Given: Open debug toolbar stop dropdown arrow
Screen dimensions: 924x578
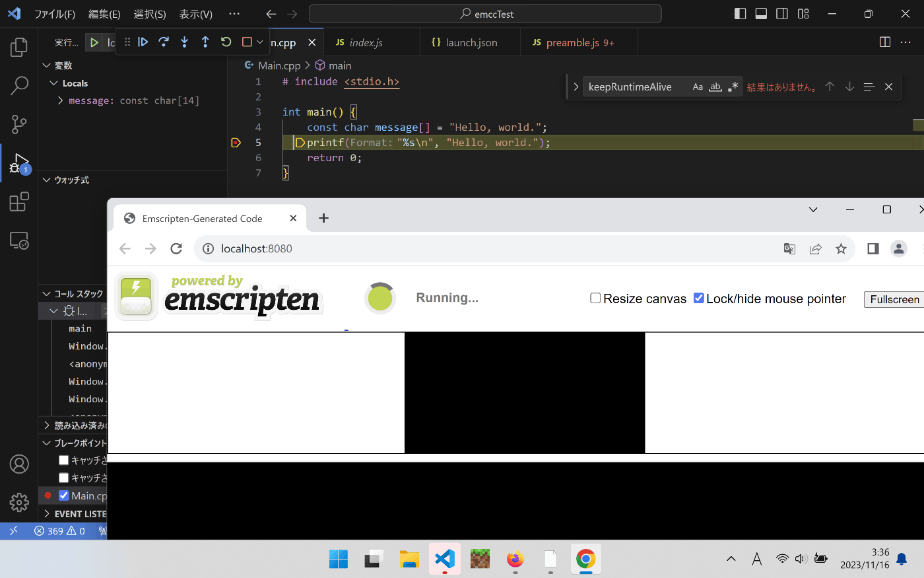Looking at the screenshot, I should (x=259, y=42).
